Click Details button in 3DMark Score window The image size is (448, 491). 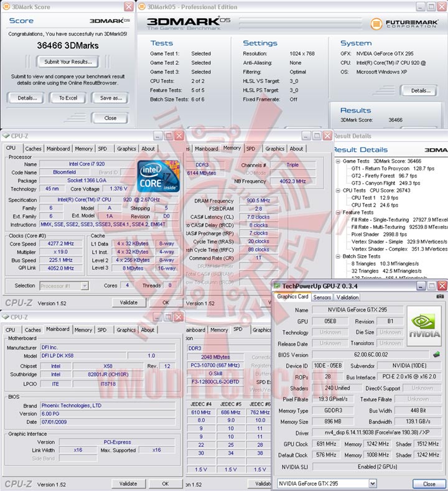pyautogui.click(x=27, y=98)
